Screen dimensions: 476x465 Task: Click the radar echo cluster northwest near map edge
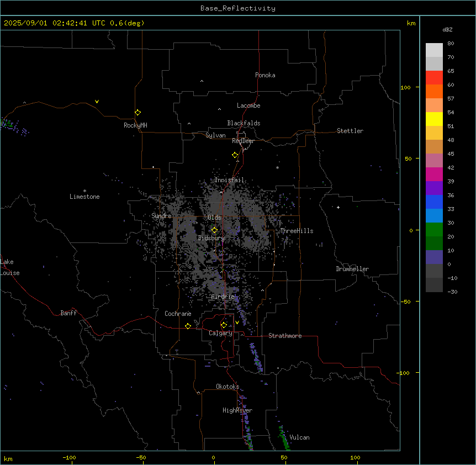pyautogui.click(x=14, y=126)
